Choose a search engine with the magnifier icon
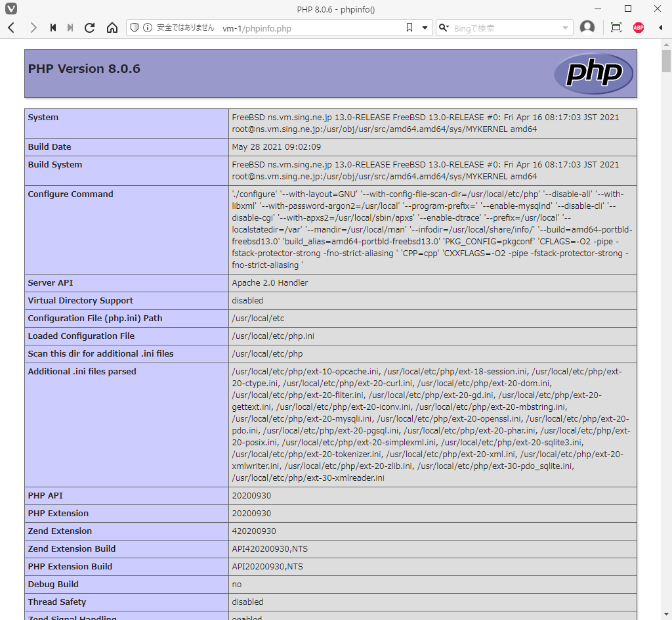 tap(444, 28)
